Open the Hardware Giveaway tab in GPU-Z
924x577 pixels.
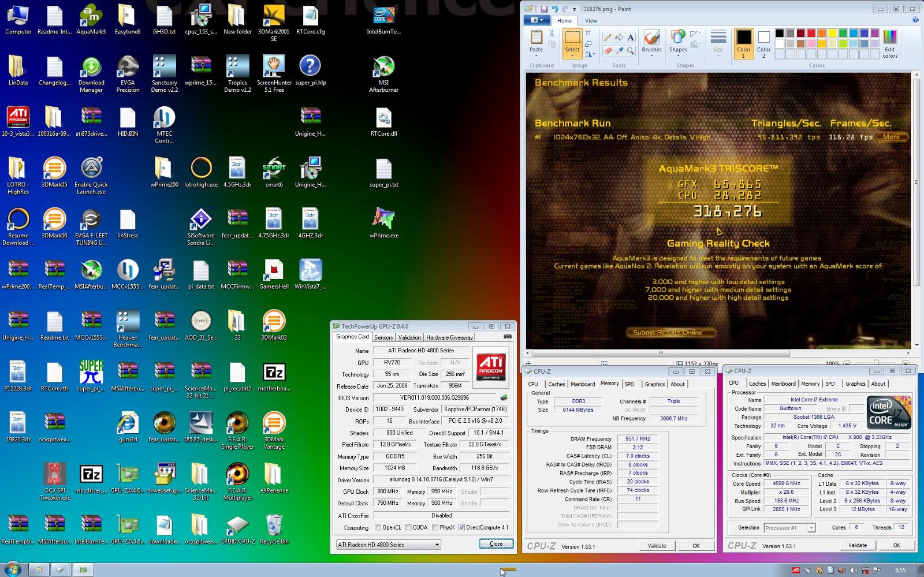(x=449, y=337)
